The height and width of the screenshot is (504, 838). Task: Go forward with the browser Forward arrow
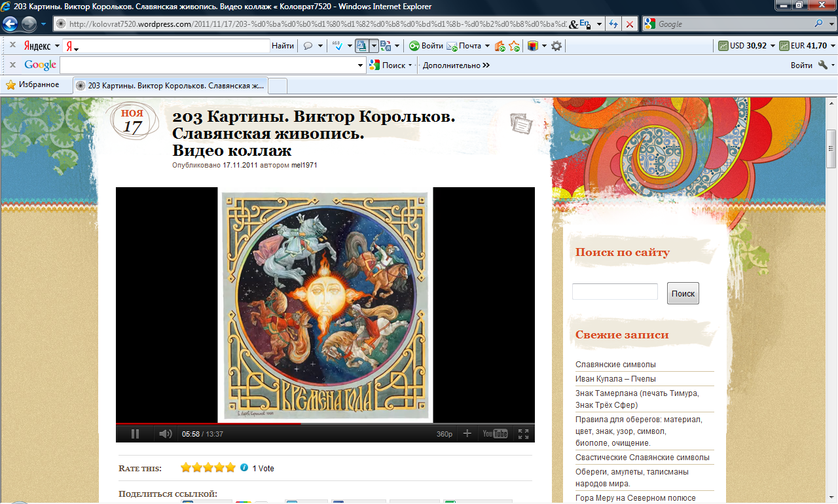click(29, 24)
